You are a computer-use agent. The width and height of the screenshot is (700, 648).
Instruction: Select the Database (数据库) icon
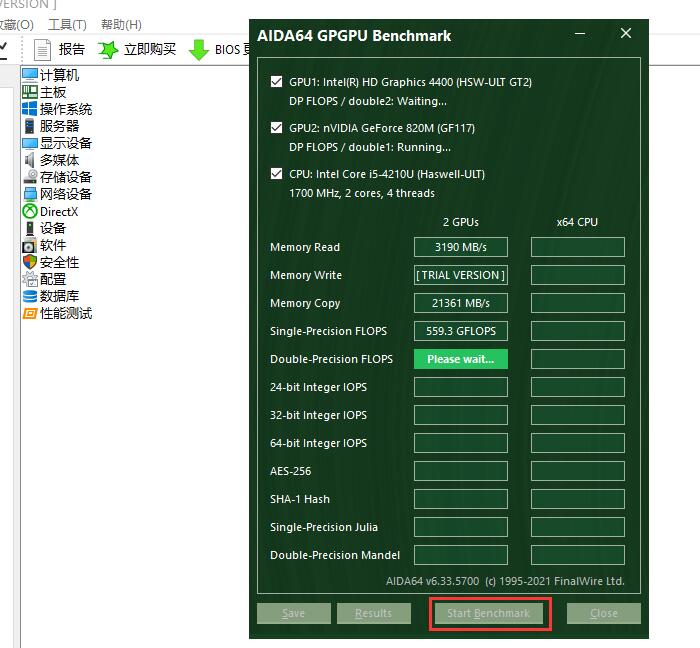point(30,296)
